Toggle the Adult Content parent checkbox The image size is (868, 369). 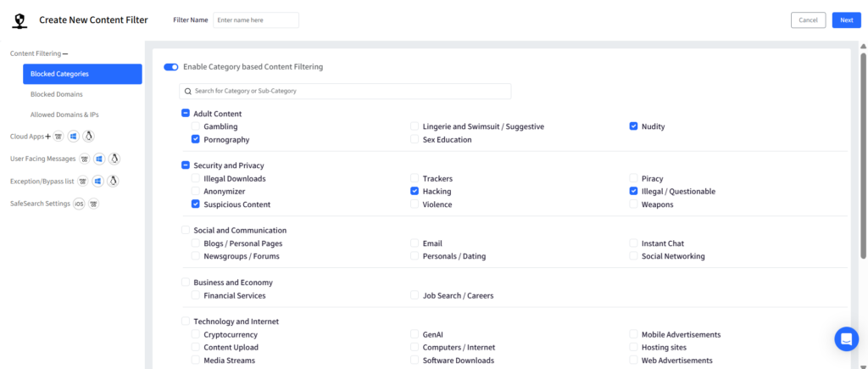tap(186, 113)
